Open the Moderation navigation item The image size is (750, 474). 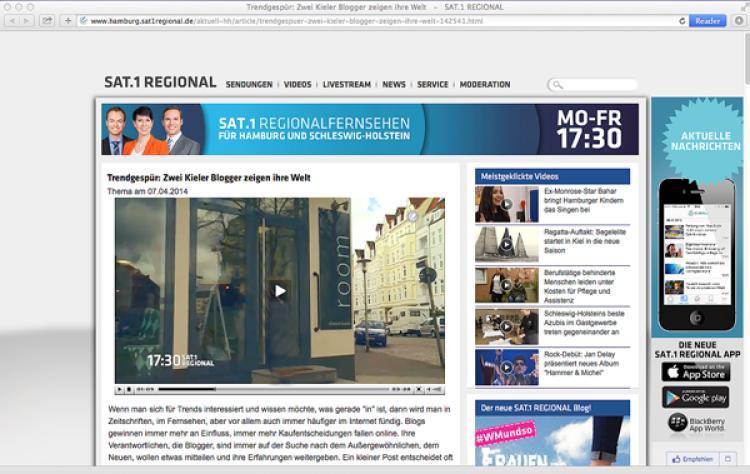pos(484,85)
